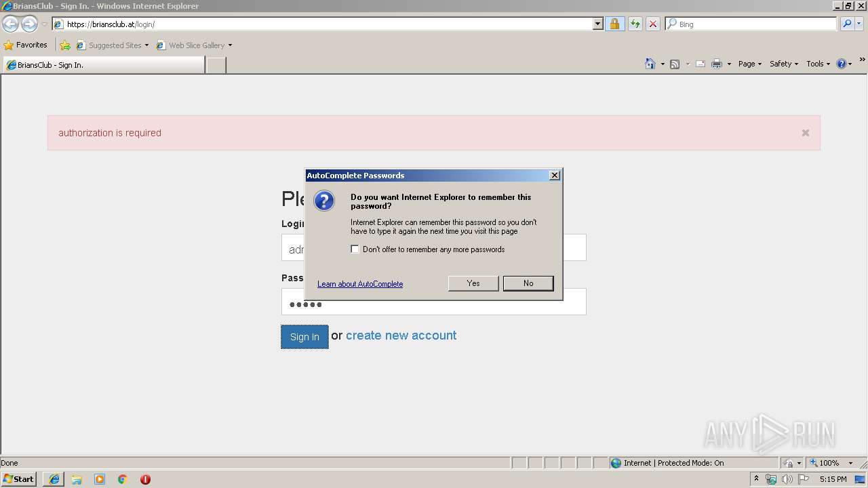Click the Action Center flag icon
Image resolution: width=868 pixels, height=488 pixels.
(804, 479)
